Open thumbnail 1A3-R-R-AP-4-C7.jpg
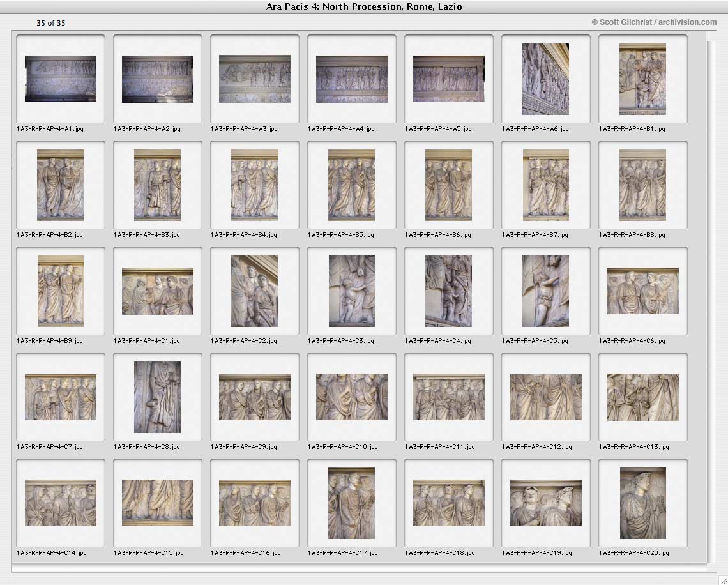The image size is (728, 585). [61, 397]
